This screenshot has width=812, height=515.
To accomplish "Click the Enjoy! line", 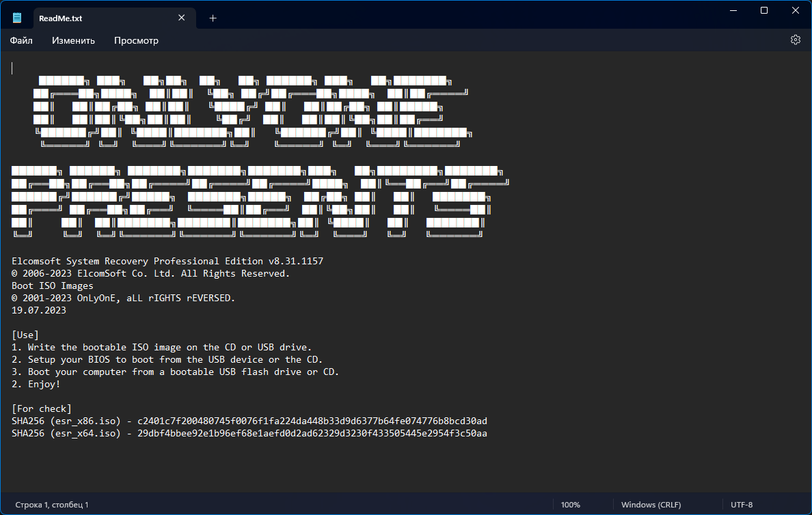I will click(x=36, y=384).
